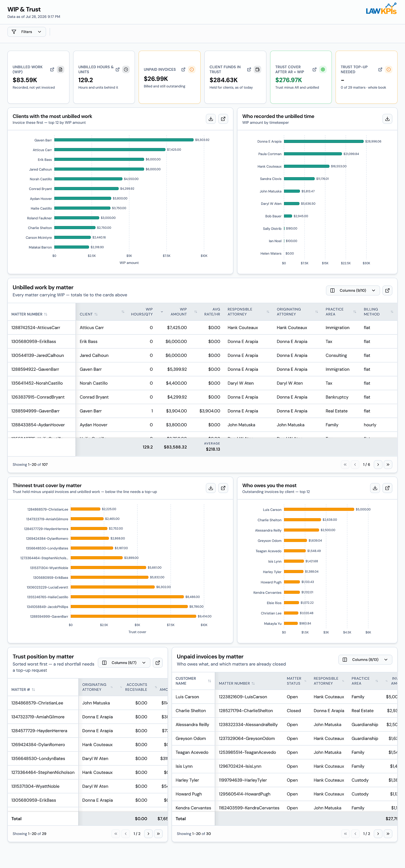Open Trust position by matter in new view
This screenshot has width=405, height=868.
click(158, 663)
